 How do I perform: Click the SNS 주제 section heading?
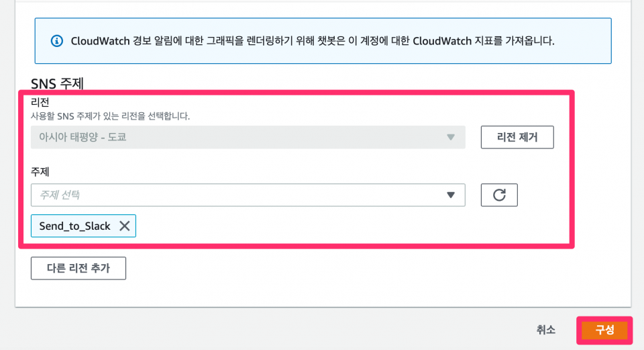pyautogui.click(x=57, y=83)
